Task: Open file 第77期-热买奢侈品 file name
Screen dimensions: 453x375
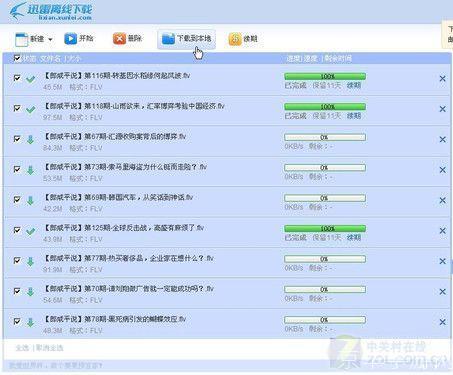Action: pos(129,258)
